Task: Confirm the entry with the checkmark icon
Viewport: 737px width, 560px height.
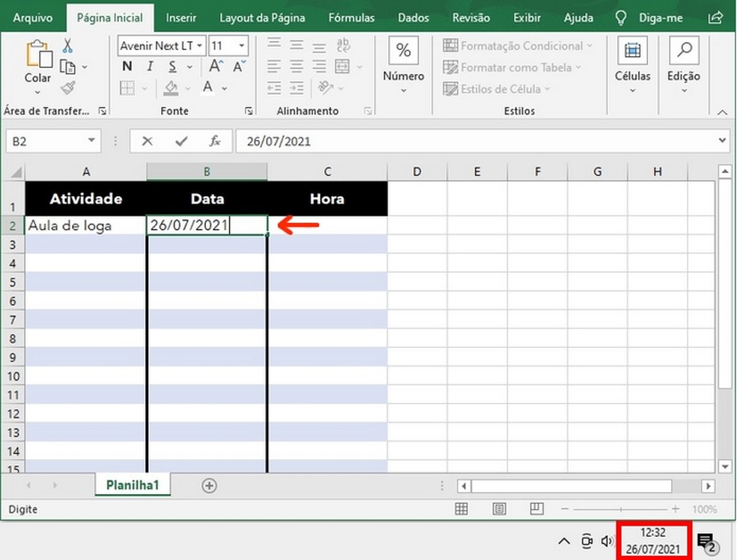Action: coord(181,141)
